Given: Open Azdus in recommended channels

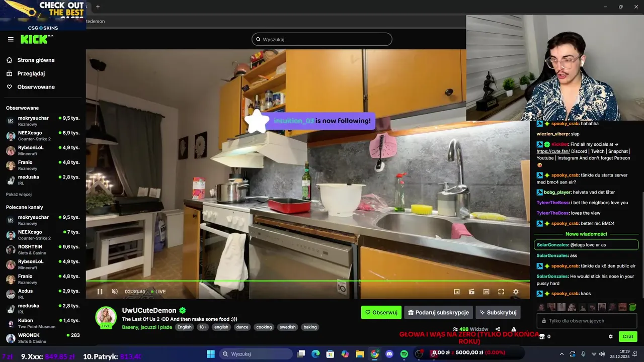Looking at the screenshot, I should pos(43,294).
